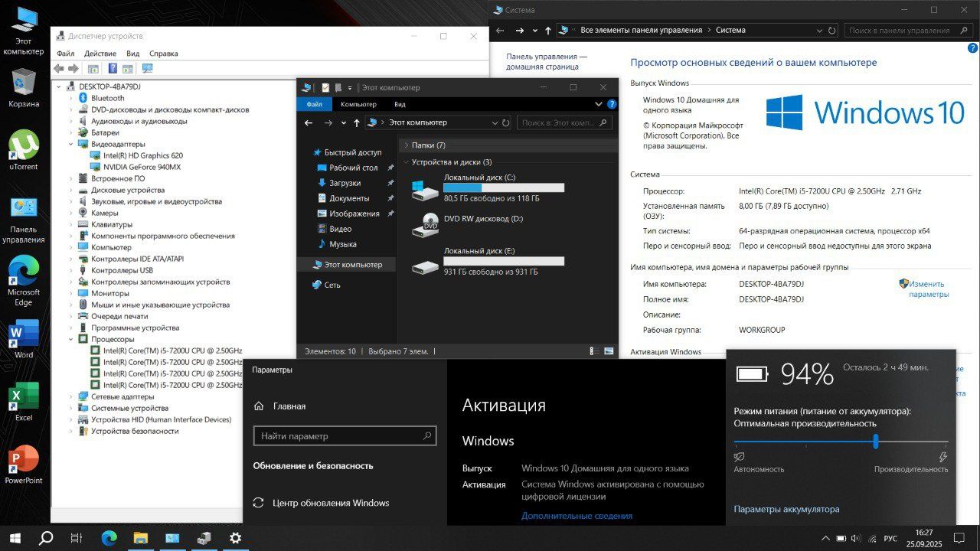
Task: Open Файл tab in Explorer
Action: pos(314,104)
